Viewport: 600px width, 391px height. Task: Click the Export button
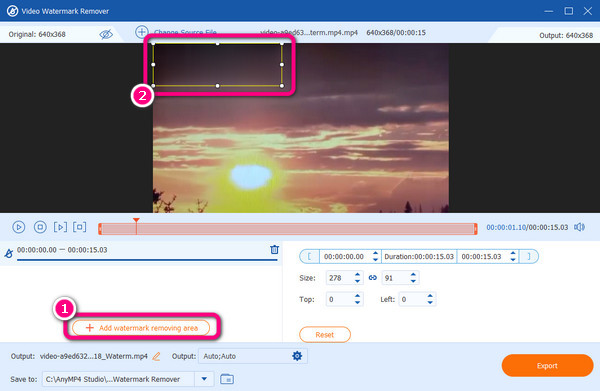(x=547, y=365)
